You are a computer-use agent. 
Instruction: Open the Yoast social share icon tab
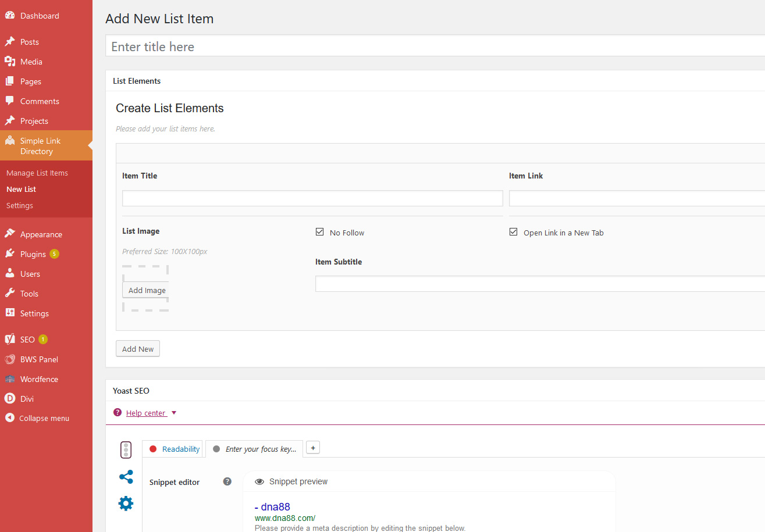pyautogui.click(x=126, y=477)
